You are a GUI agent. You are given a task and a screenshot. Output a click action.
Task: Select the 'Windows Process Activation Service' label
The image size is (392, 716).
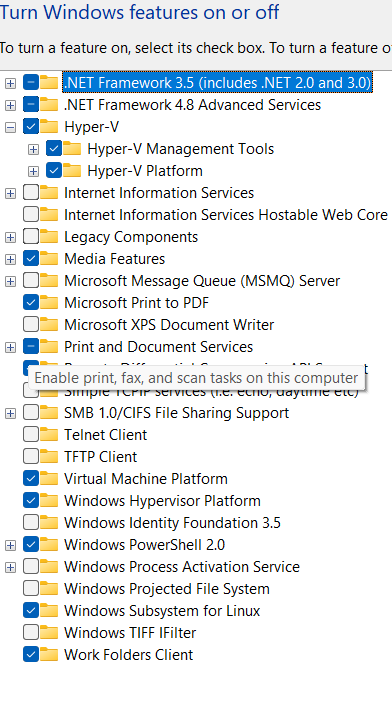(x=182, y=567)
